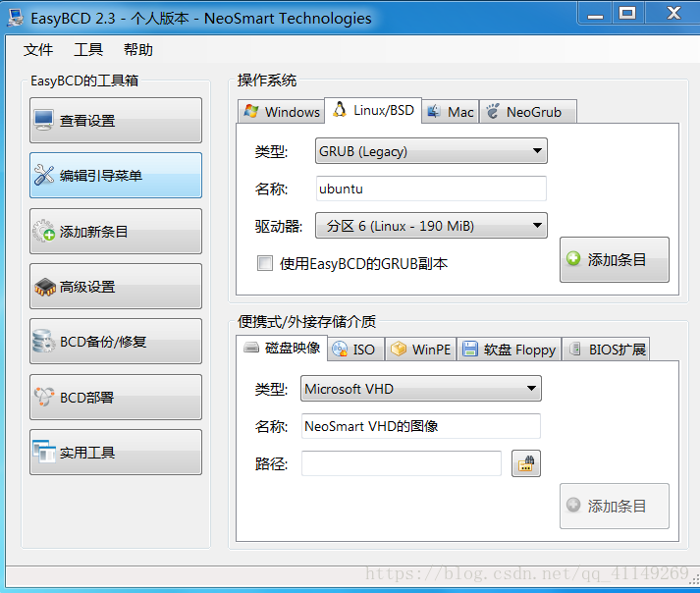Viewport: 700px width, 593px height.
Task: Click the green plus icon on 添加条目
Action: click(x=573, y=258)
